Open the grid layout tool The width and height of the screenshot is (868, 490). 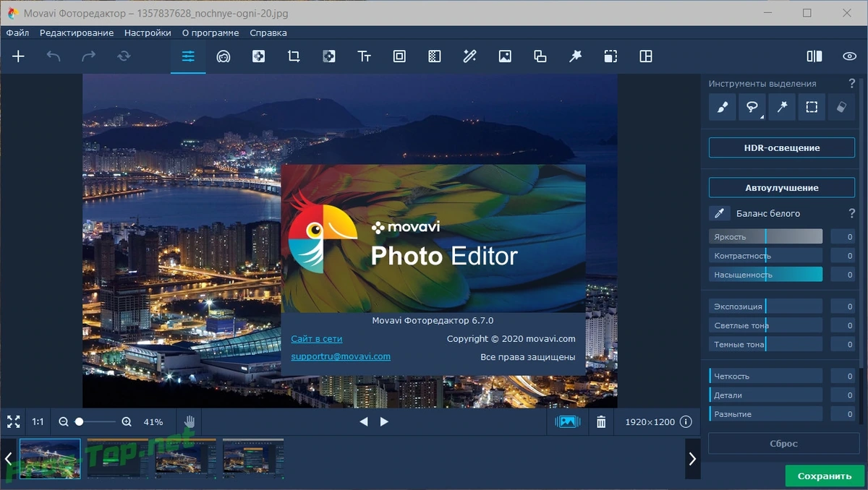[646, 56]
